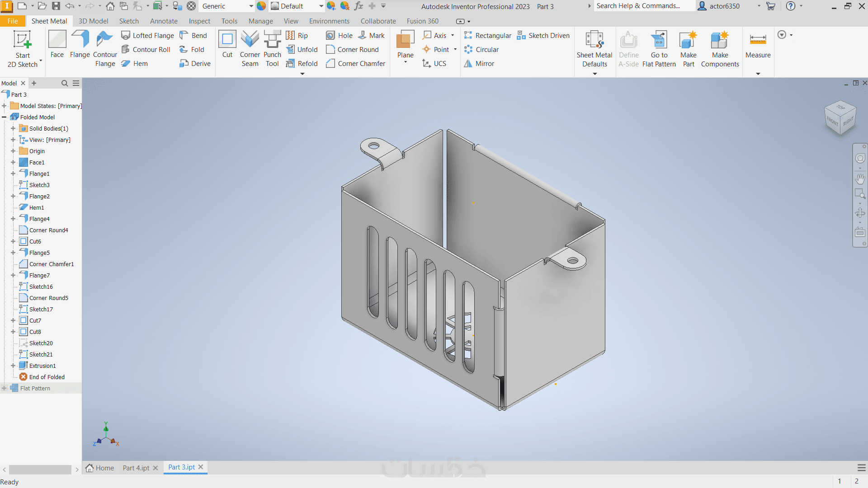Open the Generic material dropdown
Screen dimensions: 868x488
coord(251,6)
